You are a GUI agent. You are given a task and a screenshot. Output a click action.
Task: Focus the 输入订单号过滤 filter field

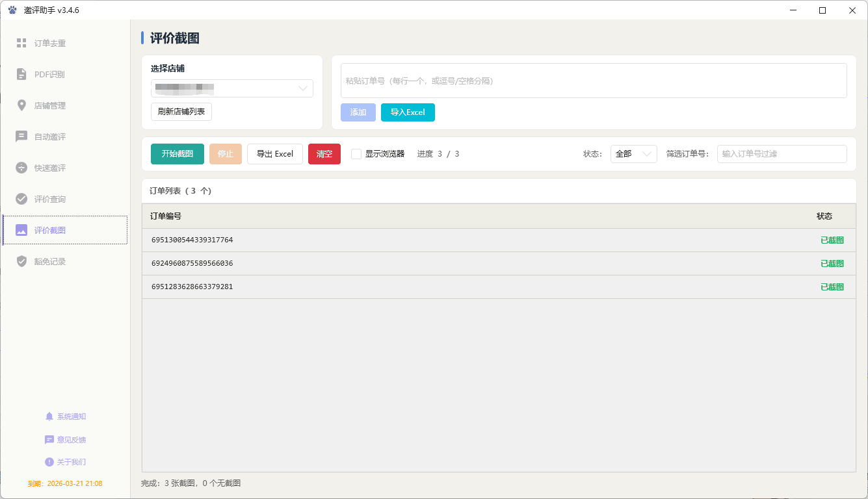tap(782, 154)
